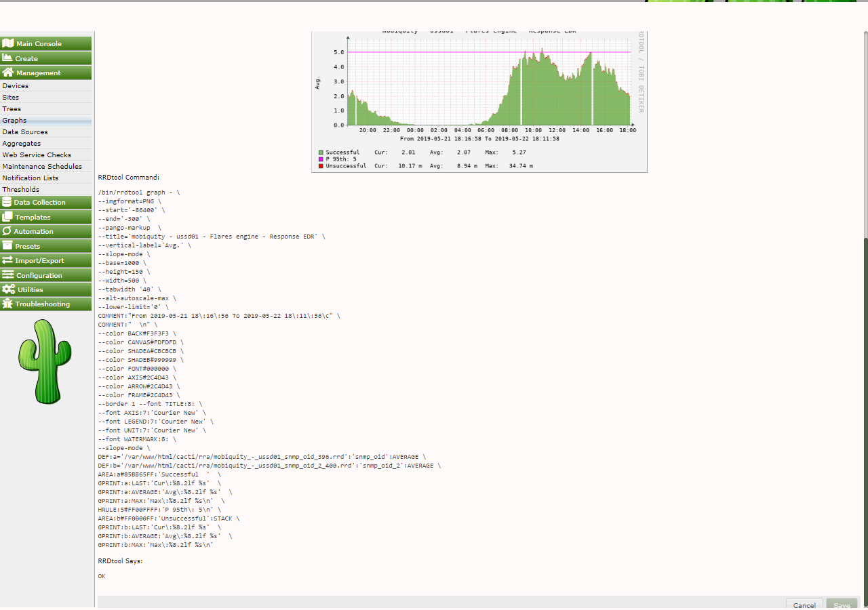
Task: Click the Management house icon
Action: [8, 73]
